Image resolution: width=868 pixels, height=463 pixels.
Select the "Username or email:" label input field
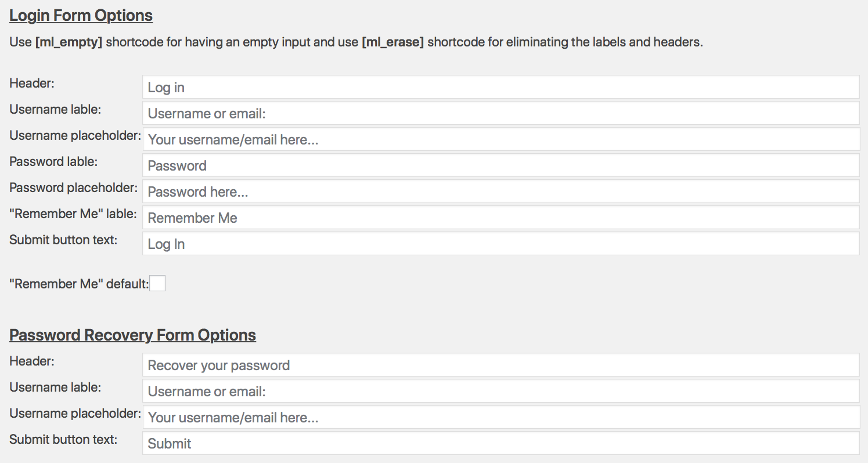[499, 113]
